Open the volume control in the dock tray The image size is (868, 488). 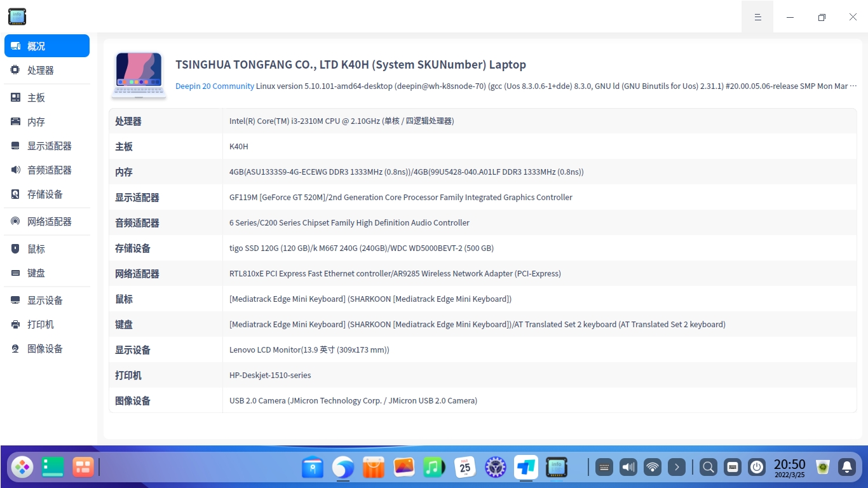pos(628,467)
